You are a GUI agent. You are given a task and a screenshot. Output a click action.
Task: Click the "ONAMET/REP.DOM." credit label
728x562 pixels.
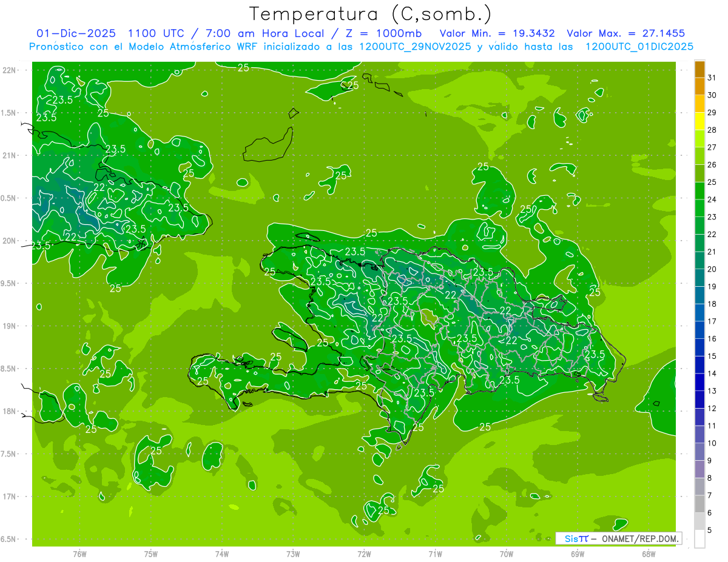(x=640, y=539)
